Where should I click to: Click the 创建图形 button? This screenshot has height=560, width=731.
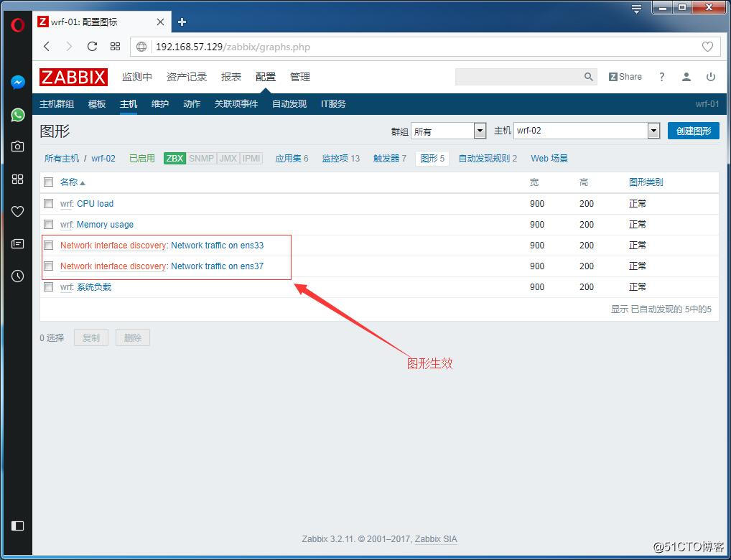click(x=693, y=131)
